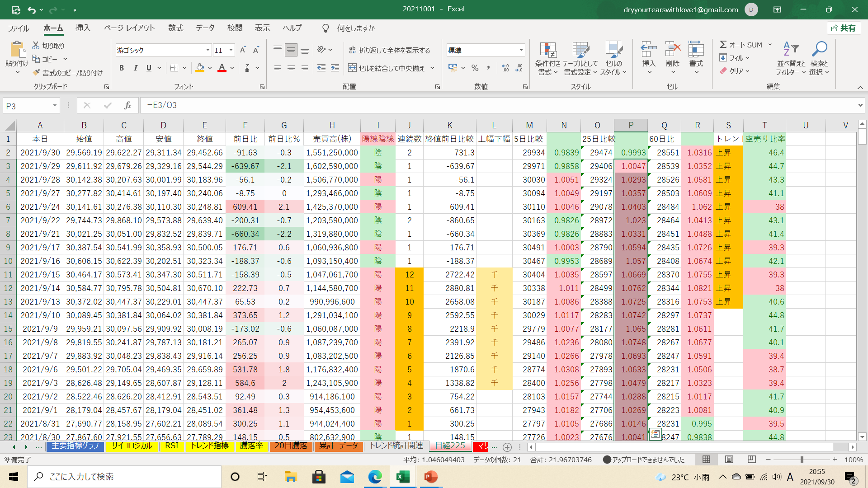Open the 数式 ribbon tab
This screenshot has height=488, width=868.
[175, 28]
